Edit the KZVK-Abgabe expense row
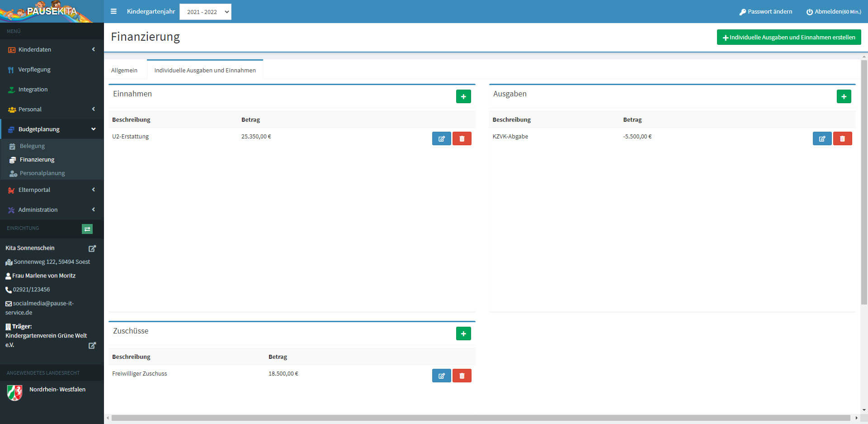The height and width of the screenshot is (424, 868). [822, 138]
